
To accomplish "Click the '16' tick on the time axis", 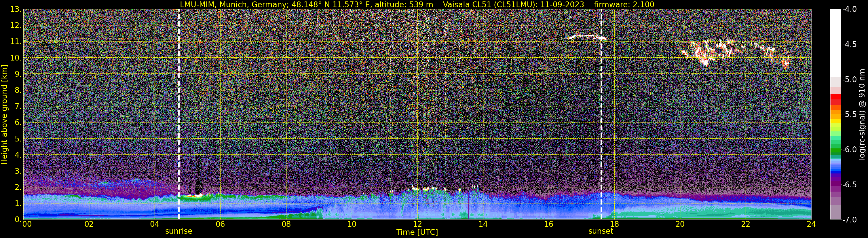I will coord(548,224).
